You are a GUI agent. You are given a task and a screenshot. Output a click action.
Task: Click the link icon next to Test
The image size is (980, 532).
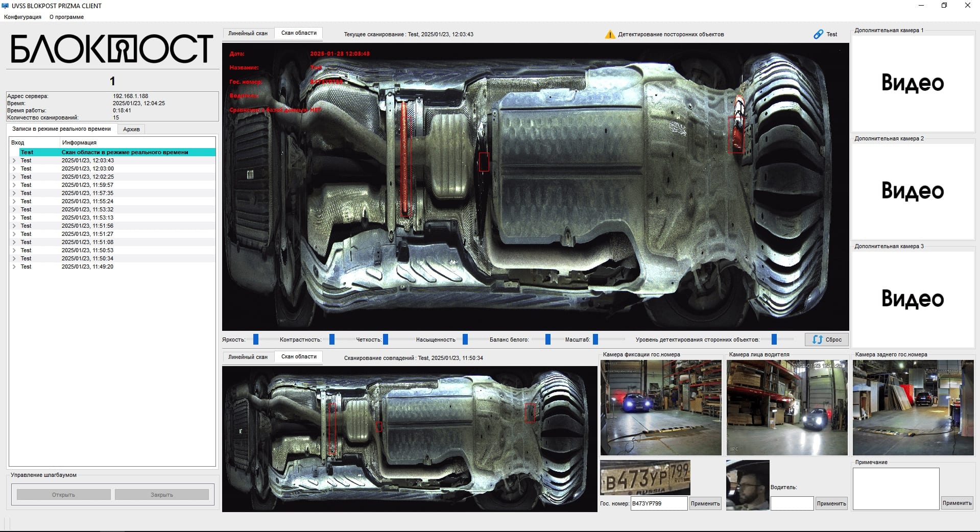(x=818, y=34)
